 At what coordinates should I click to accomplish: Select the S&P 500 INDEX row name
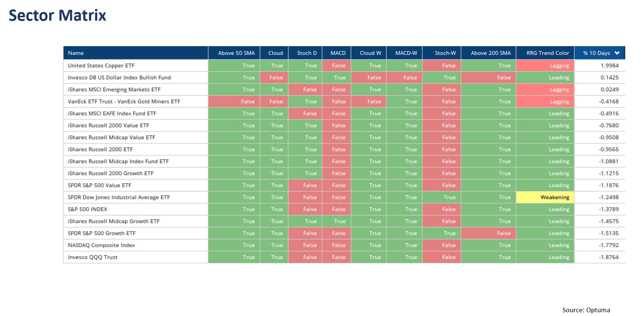(x=87, y=209)
